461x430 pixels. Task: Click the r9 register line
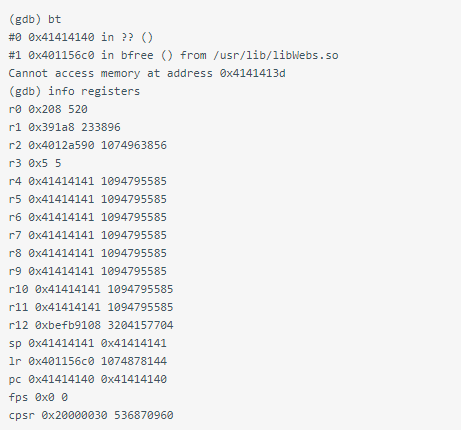(88, 271)
